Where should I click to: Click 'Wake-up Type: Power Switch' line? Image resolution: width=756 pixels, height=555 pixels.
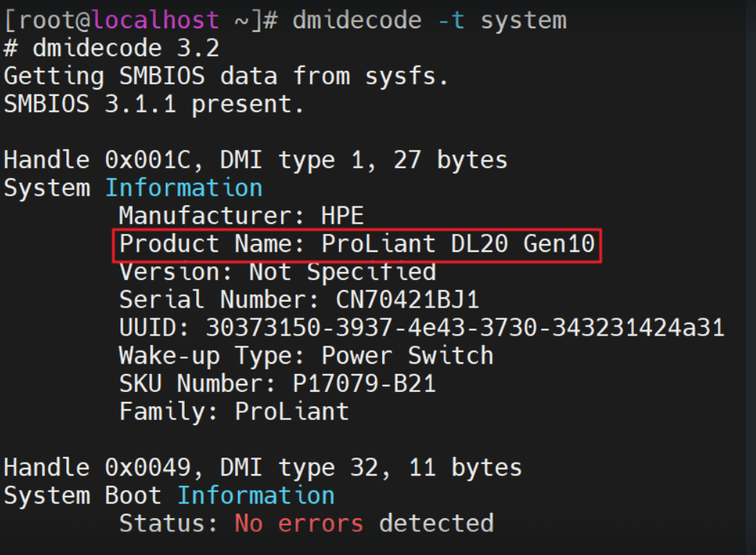(x=306, y=356)
